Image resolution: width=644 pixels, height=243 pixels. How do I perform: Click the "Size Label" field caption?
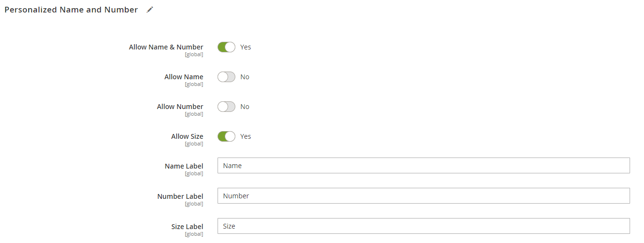(x=187, y=227)
